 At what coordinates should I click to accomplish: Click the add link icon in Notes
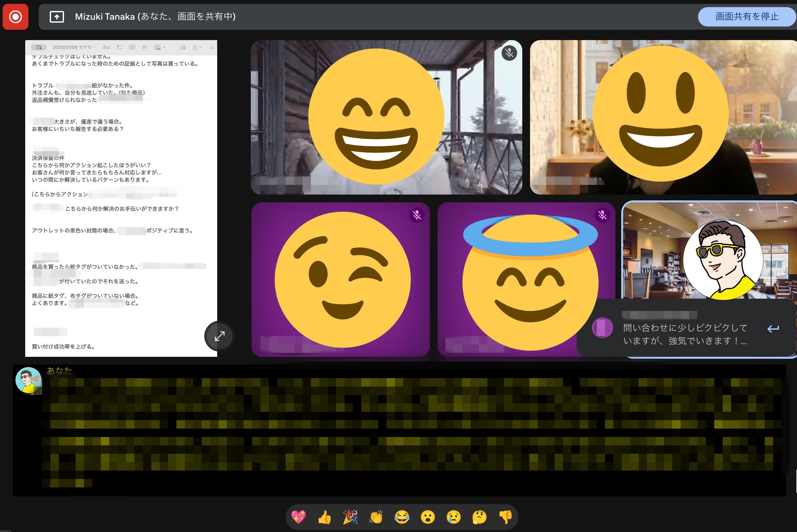click(183, 47)
